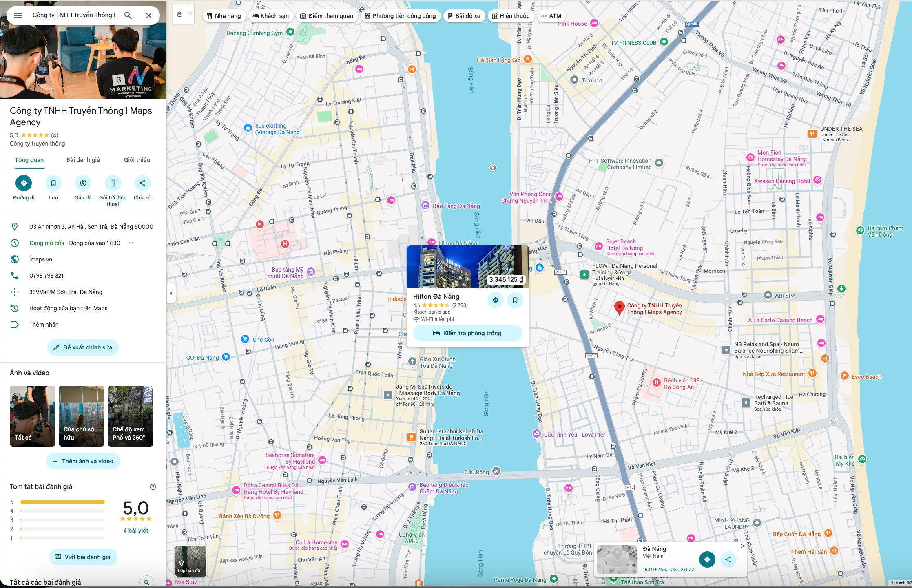This screenshot has width=912, height=588.
Task: Open the dropdown arrow near the pegman box
Action: tap(190, 13)
